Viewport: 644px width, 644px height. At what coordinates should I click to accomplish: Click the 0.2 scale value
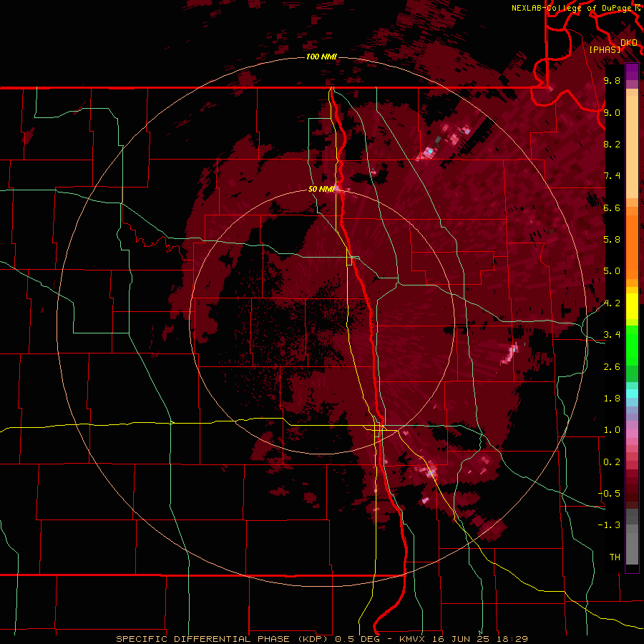612,462
